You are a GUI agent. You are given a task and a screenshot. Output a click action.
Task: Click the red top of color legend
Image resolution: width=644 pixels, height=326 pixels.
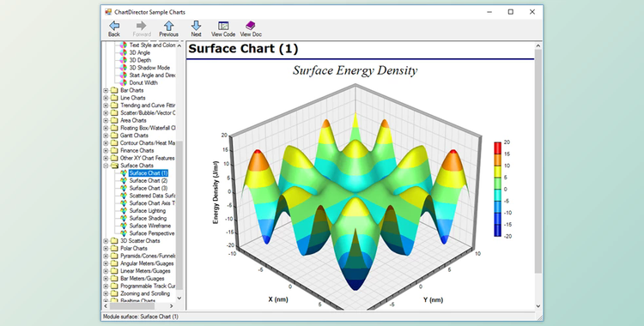[497, 148]
